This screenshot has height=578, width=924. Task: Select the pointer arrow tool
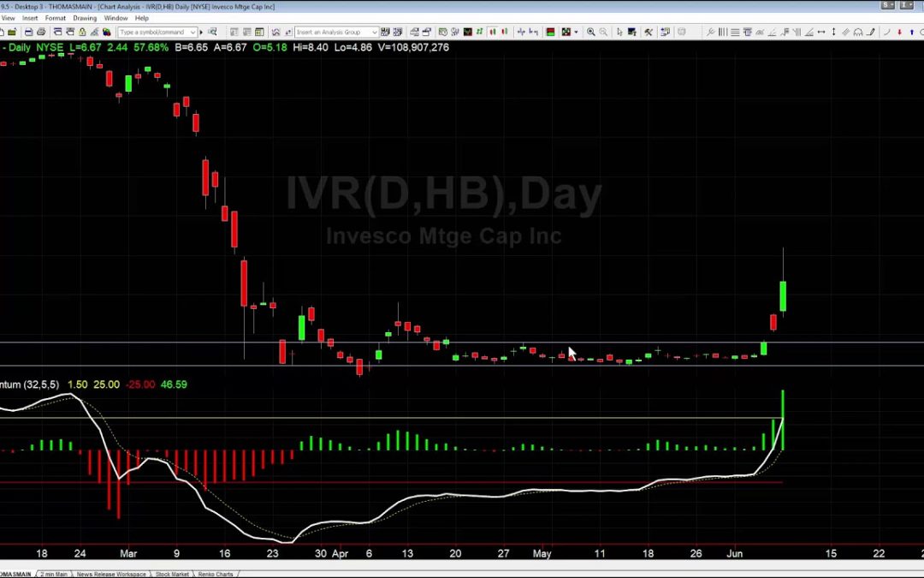tap(619, 32)
